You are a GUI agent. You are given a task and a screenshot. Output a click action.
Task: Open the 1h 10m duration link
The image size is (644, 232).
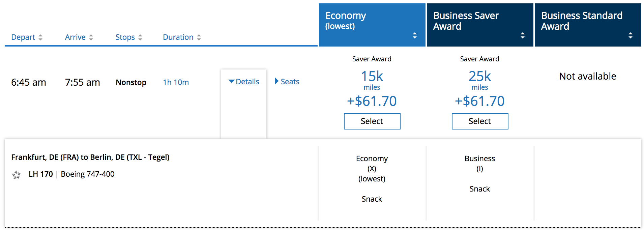click(176, 82)
